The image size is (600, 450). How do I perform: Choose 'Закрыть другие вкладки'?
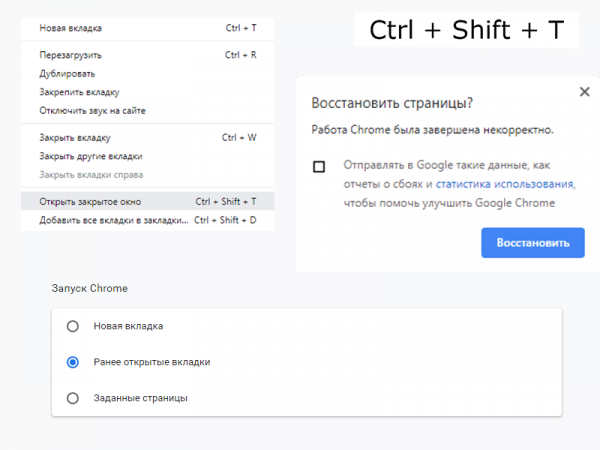coord(148,156)
